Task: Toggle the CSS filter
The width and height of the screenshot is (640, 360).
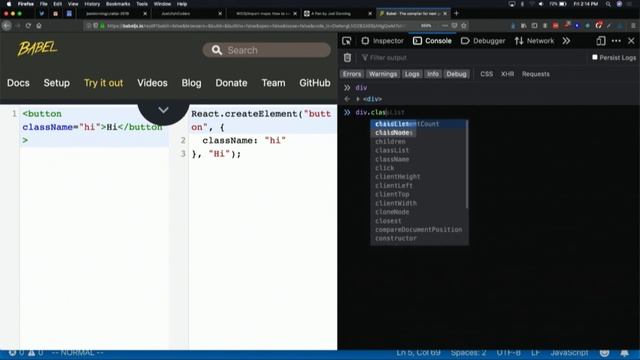Action: tap(487, 74)
